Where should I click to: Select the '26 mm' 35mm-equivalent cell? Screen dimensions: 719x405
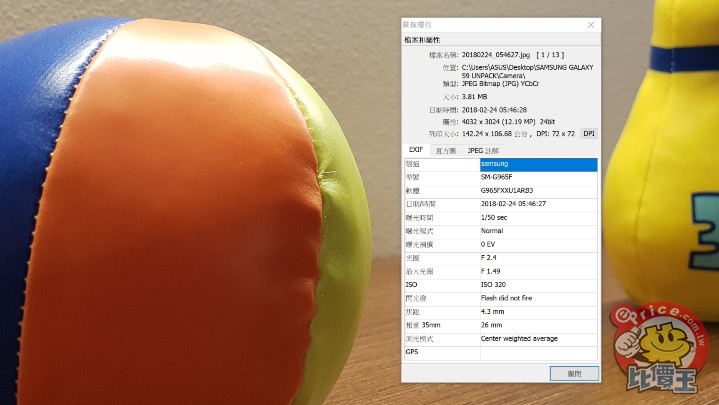pyautogui.click(x=539, y=325)
